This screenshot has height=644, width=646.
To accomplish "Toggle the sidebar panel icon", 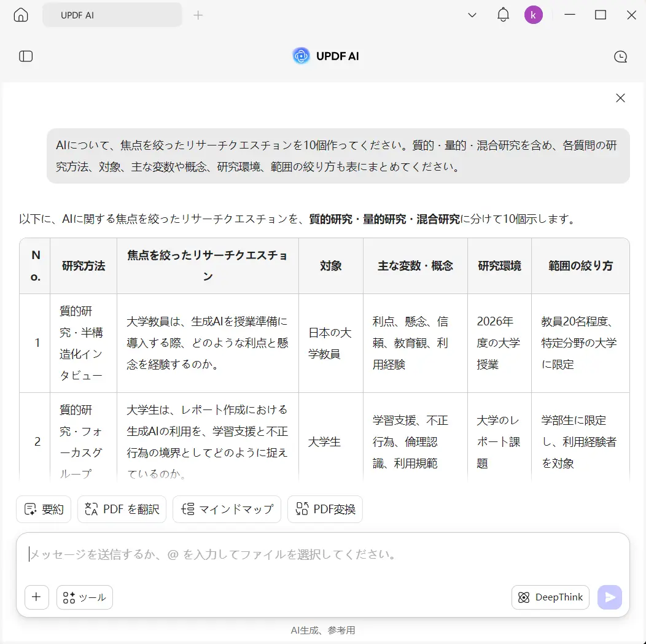I will [x=26, y=56].
